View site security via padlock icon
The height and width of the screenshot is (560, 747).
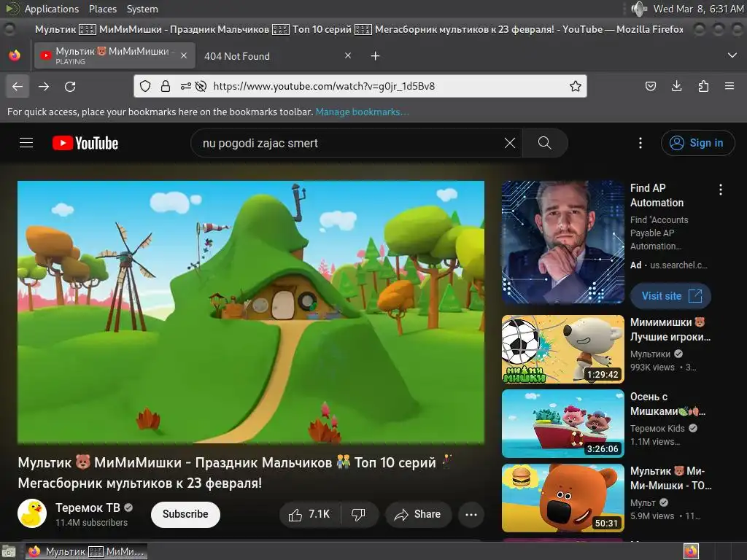coord(166,86)
